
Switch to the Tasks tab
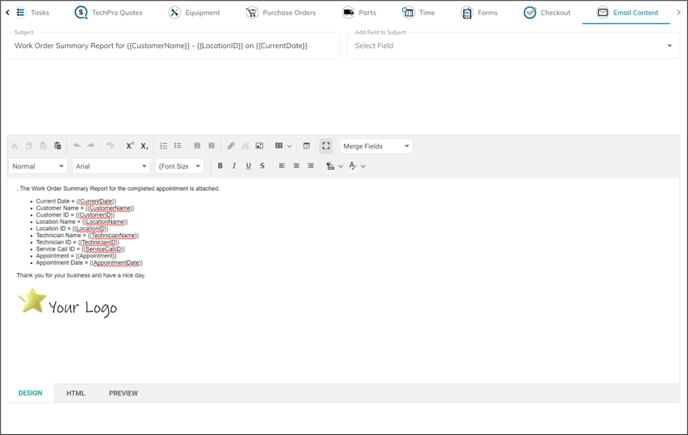(33, 13)
